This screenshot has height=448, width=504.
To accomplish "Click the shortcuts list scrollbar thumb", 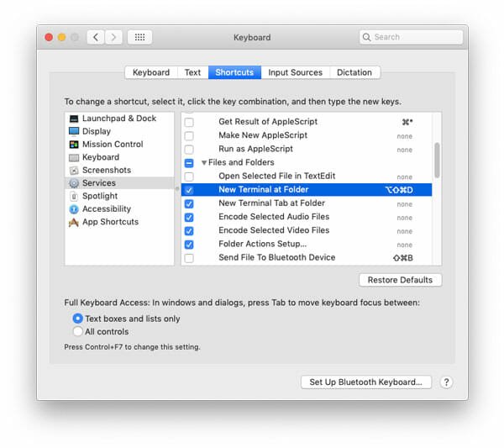I will tap(437, 160).
